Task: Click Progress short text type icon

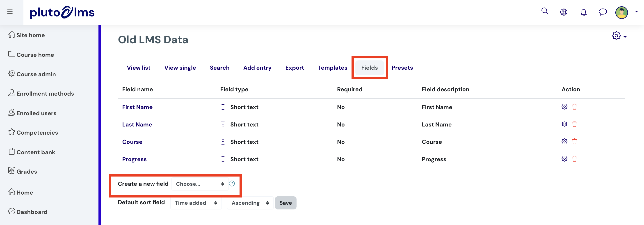Action: point(223,159)
